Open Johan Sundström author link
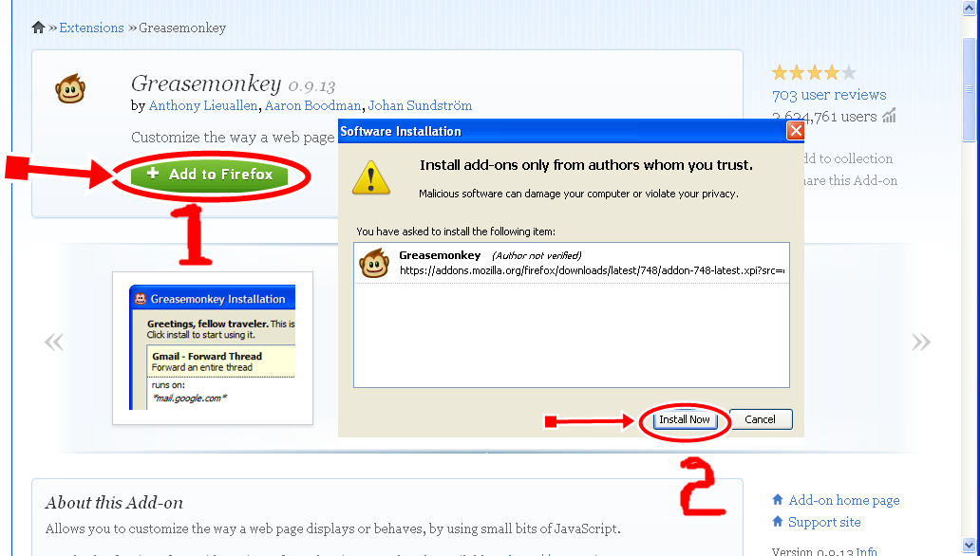Image resolution: width=980 pixels, height=556 pixels. click(x=420, y=105)
